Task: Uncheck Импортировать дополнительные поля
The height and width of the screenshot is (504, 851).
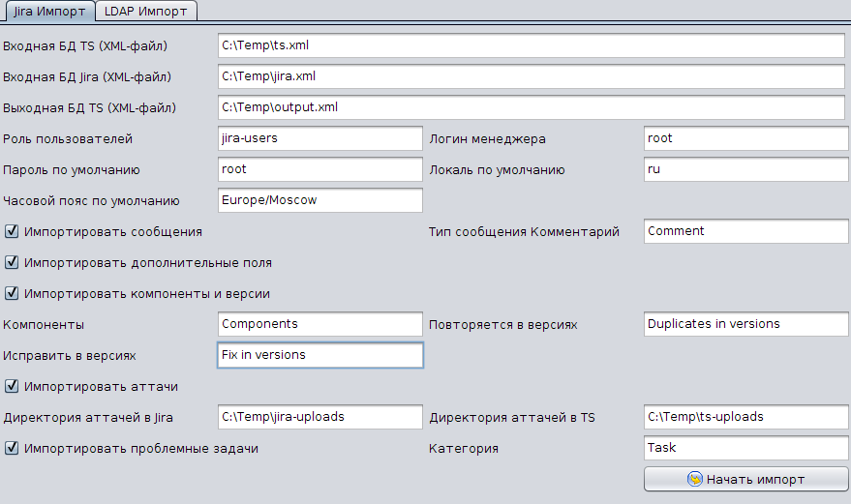Action: tap(12, 262)
